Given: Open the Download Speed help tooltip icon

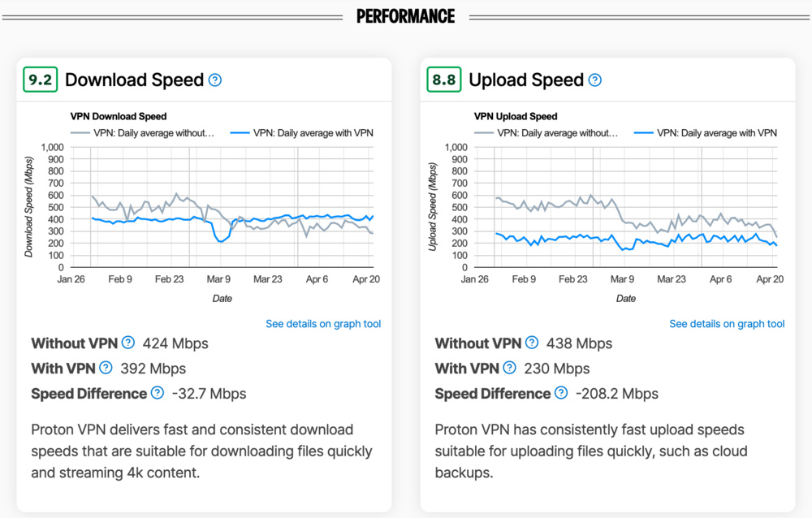Looking at the screenshot, I should coord(215,80).
